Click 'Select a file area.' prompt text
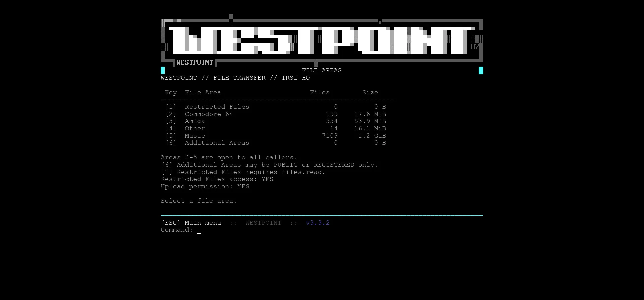The image size is (644, 300). (x=199, y=201)
